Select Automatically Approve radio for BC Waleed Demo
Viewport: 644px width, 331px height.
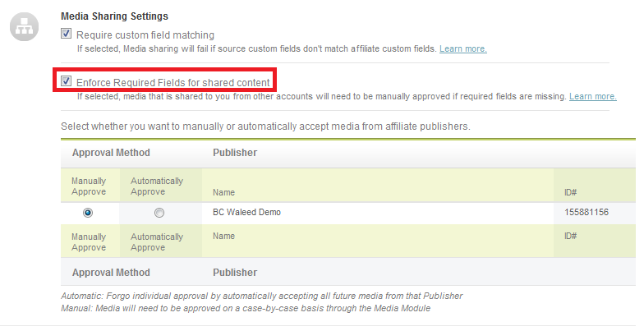click(x=159, y=213)
